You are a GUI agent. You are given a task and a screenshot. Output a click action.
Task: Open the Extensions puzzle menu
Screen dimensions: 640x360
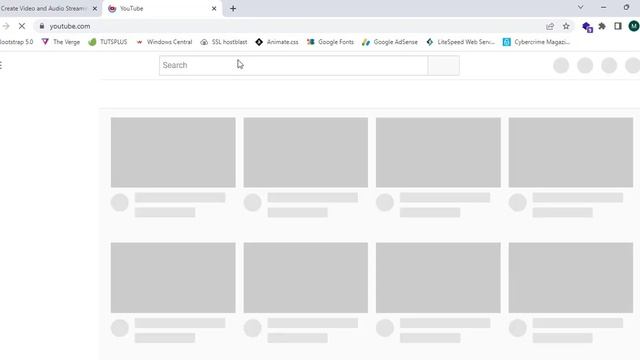coord(602,26)
